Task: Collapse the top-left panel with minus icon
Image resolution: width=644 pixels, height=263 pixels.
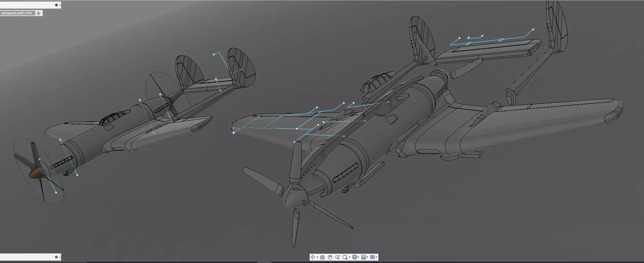Action: coord(56,5)
